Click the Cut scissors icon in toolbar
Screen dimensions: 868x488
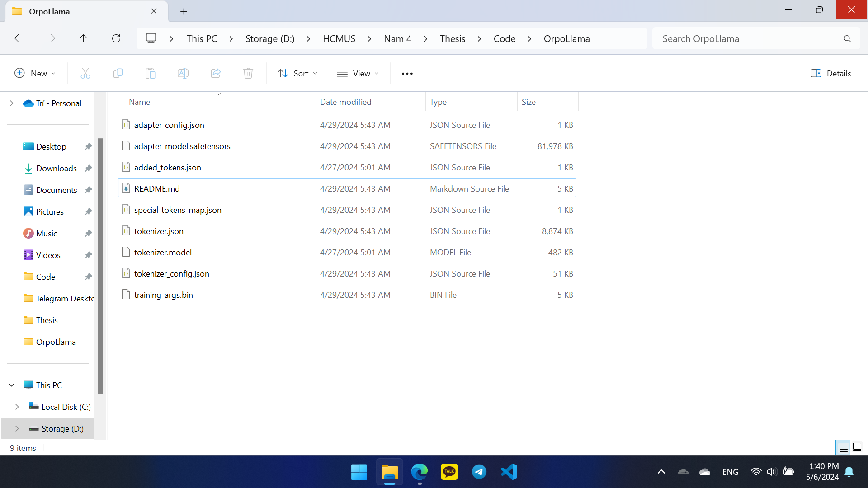point(85,73)
